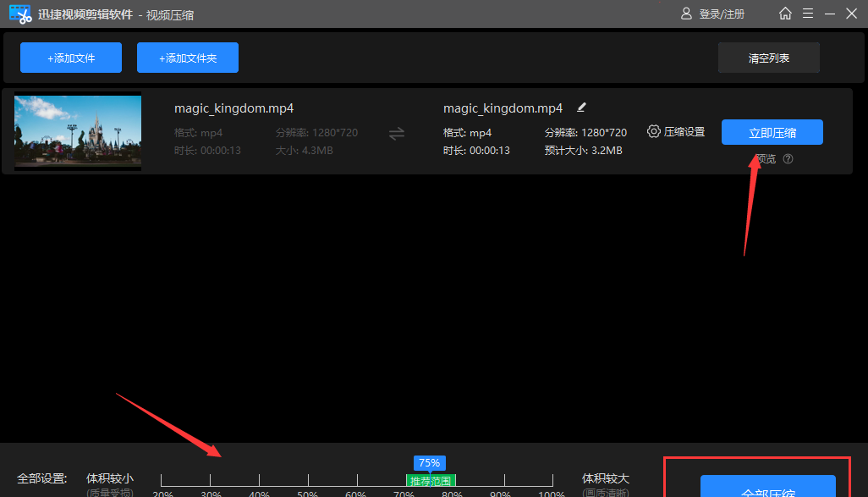This screenshot has width=868, height=497.
Task: Click the help question mark icon
Action: 788,159
